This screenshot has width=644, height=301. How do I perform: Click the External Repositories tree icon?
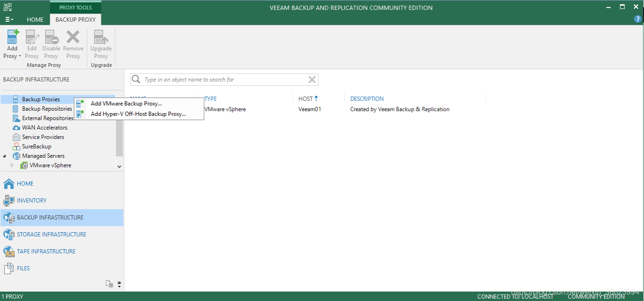click(16, 118)
